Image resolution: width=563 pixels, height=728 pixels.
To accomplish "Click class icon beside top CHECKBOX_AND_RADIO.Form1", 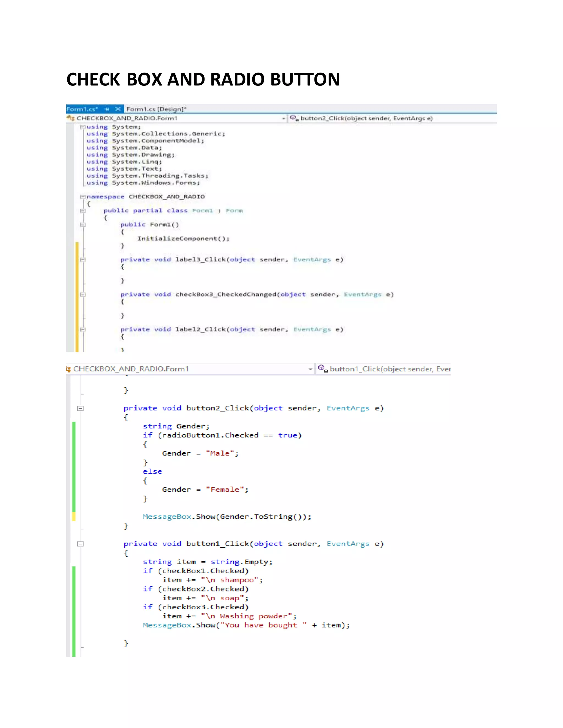I will [x=70, y=118].
